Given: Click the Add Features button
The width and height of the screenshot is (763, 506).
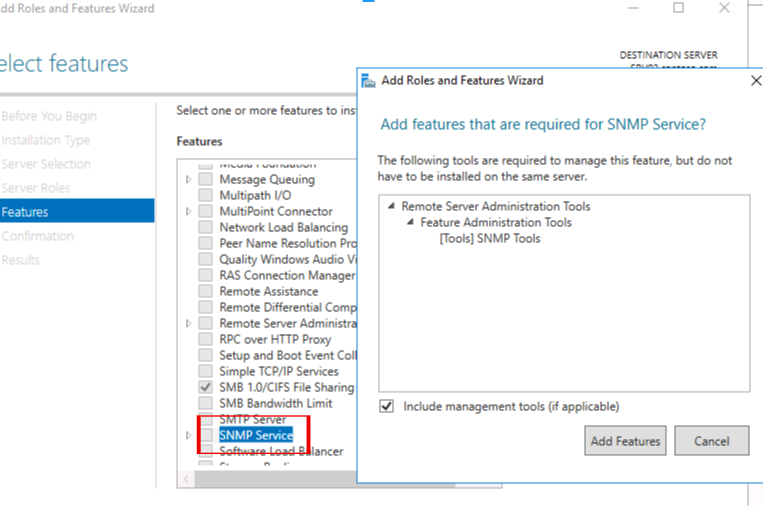Looking at the screenshot, I should [x=625, y=441].
